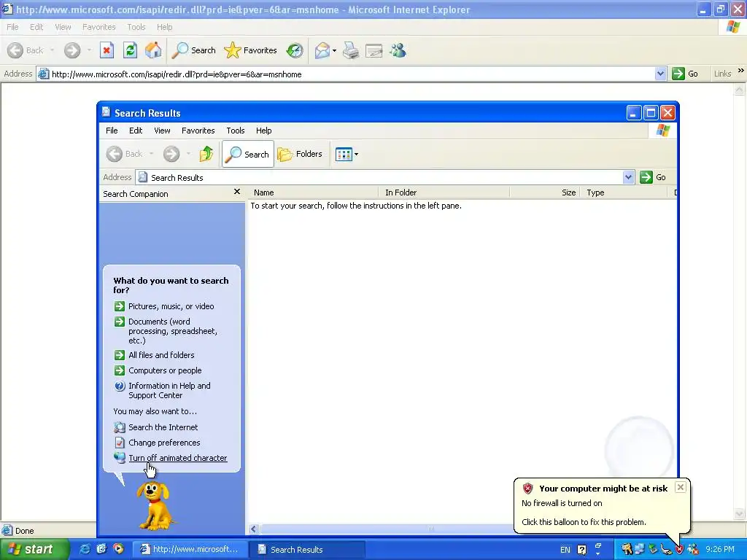Screen dimensions: 747x560
Task: Open the Help menu in Search Results window
Action: coord(263,131)
